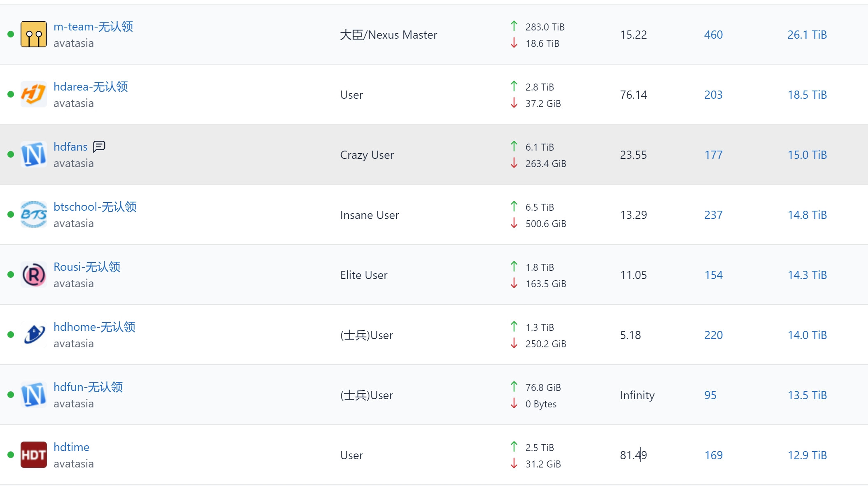Open the Rousi-无认领 site link

click(87, 267)
